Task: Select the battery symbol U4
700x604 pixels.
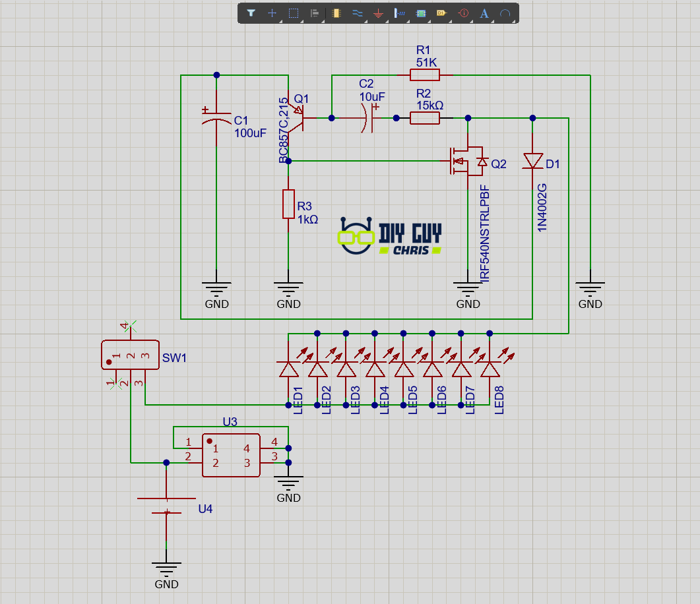Action: [x=166, y=505]
